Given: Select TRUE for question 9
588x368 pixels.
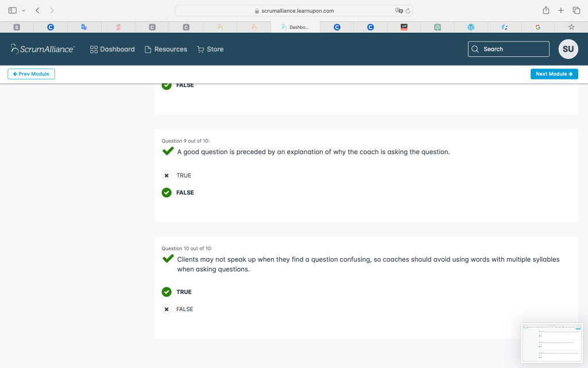Looking at the screenshot, I should [x=167, y=175].
